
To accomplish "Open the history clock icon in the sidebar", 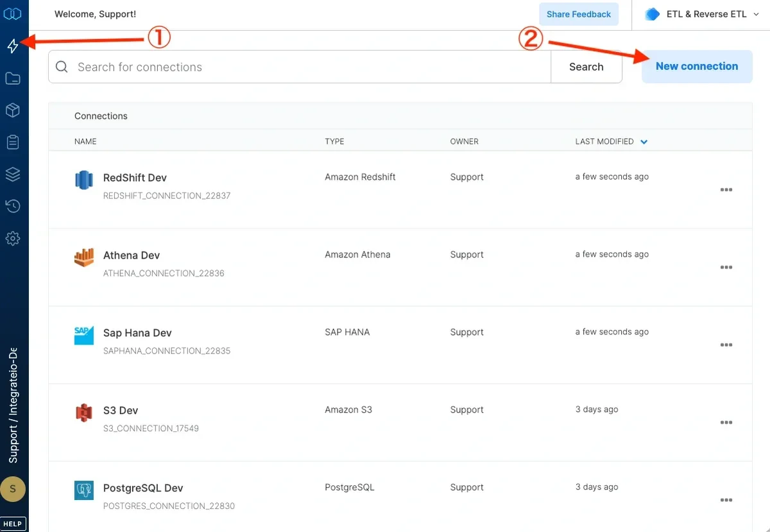I will (x=13, y=206).
